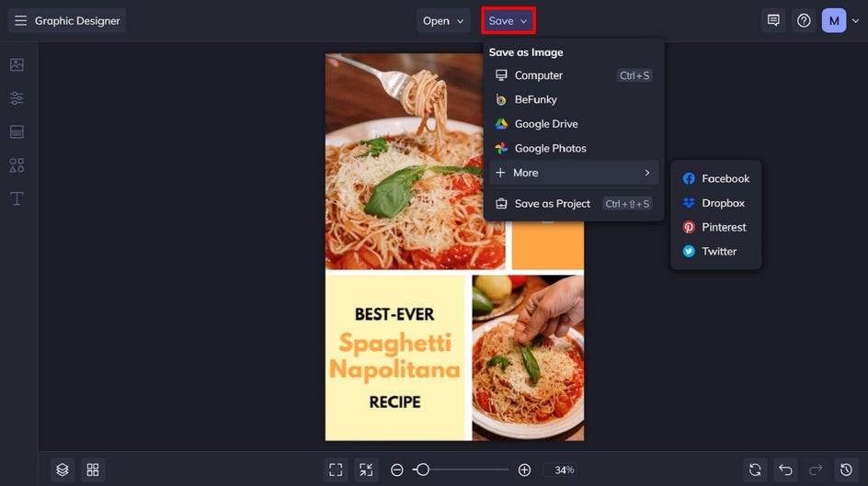
Task: Open the Layers panel icon
Action: coord(62,469)
